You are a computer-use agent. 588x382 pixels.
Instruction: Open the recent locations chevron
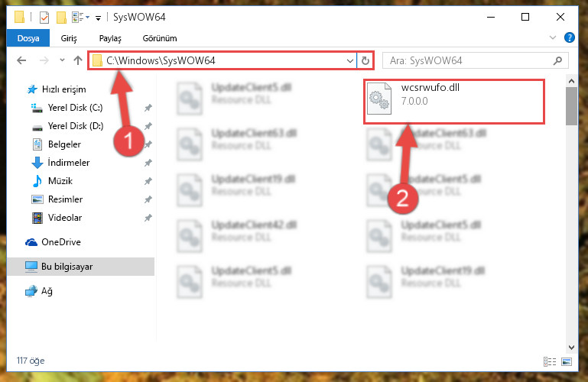[x=62, y=60]
